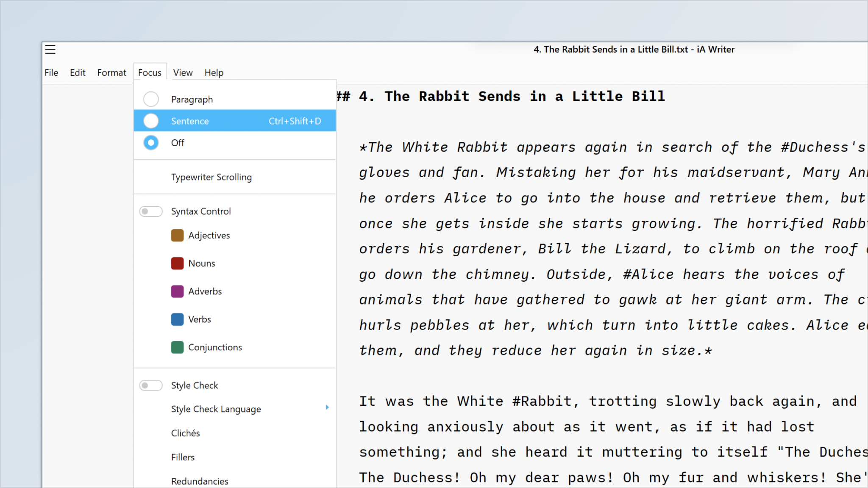Click the '#Alice' hashtag in the italic paragraph
868x488 pixels.
pos(648,274)
